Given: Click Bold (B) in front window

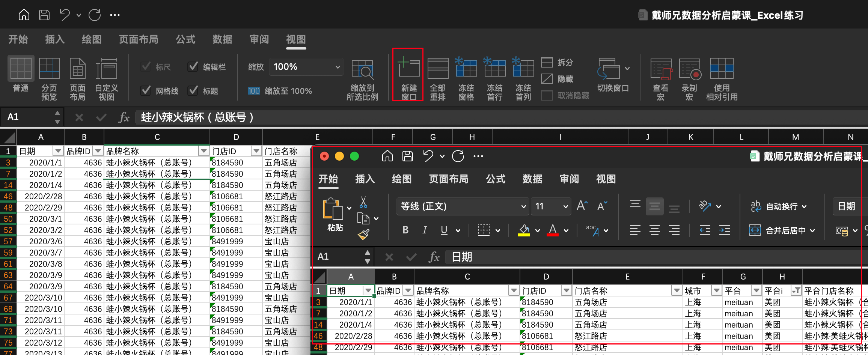Looking at the screenshot, I should [405, 230].
